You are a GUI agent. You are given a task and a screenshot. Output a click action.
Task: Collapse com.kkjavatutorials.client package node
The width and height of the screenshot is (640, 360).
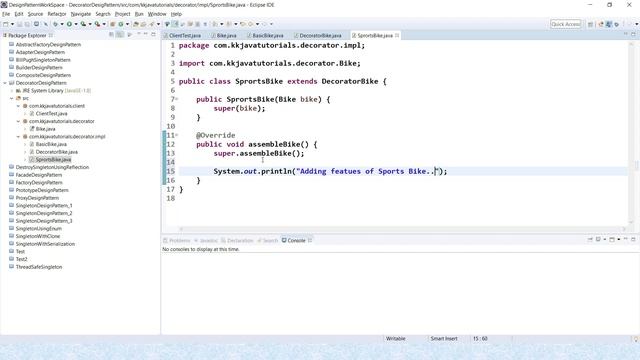tap(18, 106)
